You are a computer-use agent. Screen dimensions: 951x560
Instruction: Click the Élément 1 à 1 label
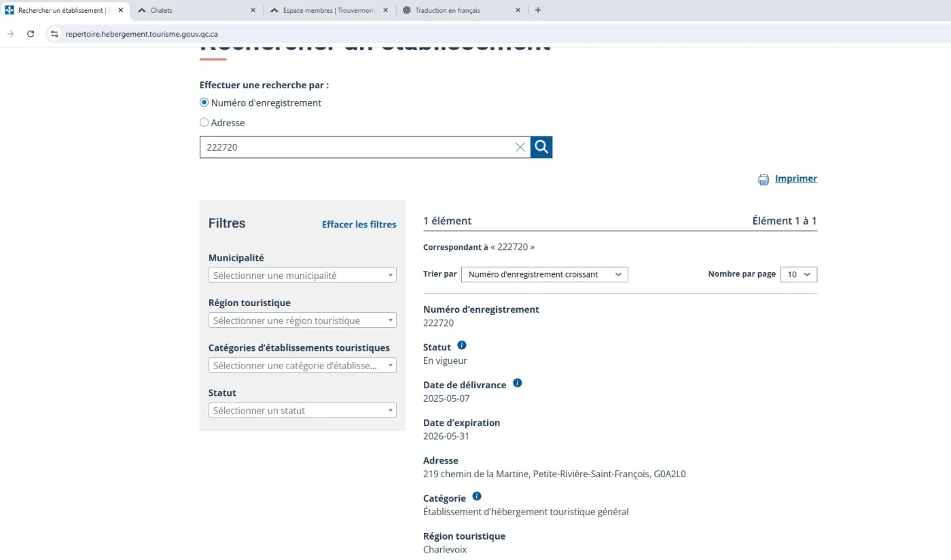pos(785,221)
